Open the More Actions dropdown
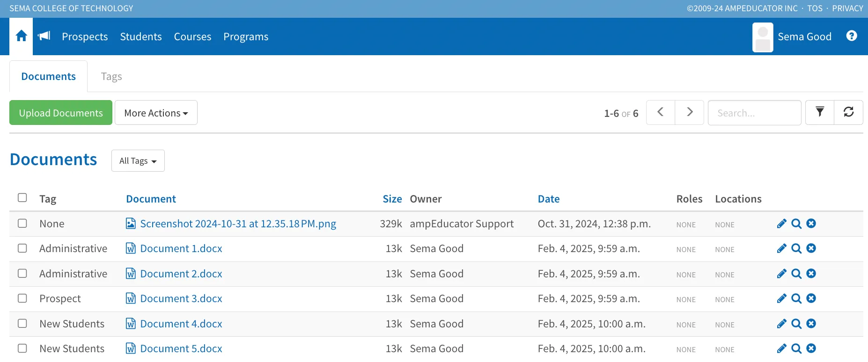Image resolution: width=868 pixels, height=362 pixels. (156, 113)
